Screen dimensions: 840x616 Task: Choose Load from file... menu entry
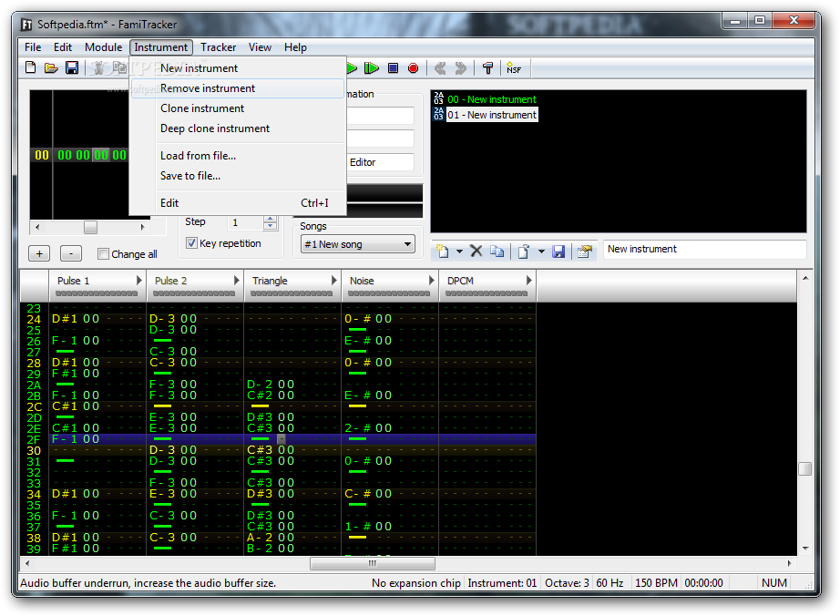pyautogui.click(x=238, y=156)
